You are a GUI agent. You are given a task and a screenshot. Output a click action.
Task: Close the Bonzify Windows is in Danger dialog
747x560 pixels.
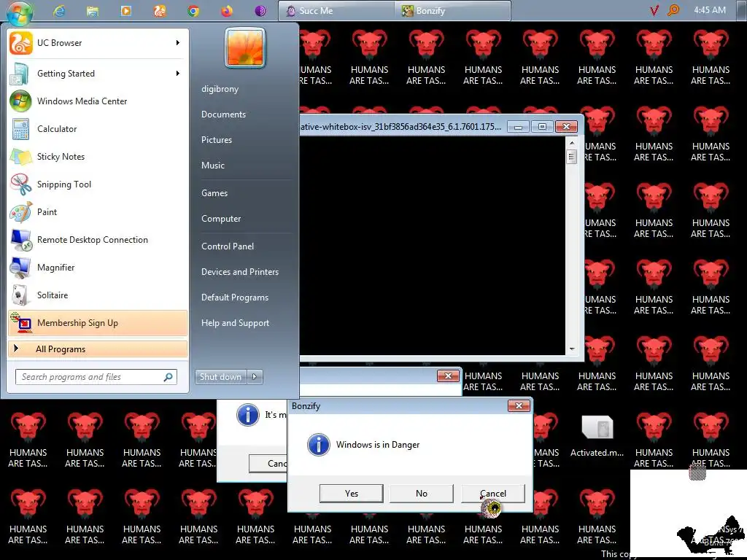519,405
